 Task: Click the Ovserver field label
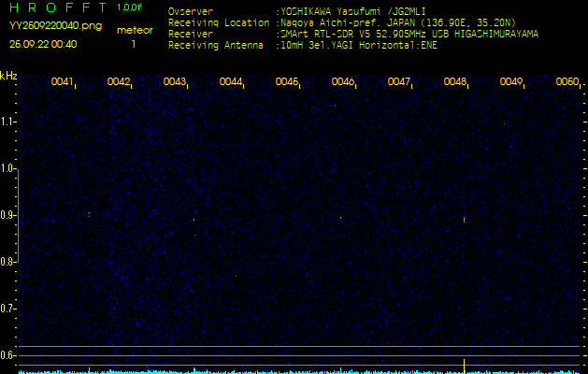[191, 11]
